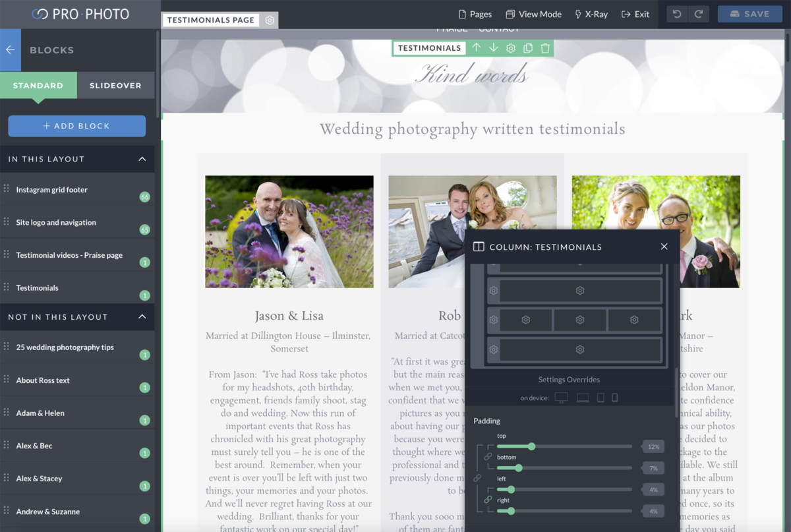Click the 7% bottom padding value
The height and width of the screenshot is (532, 791).
tap(653, 468)
